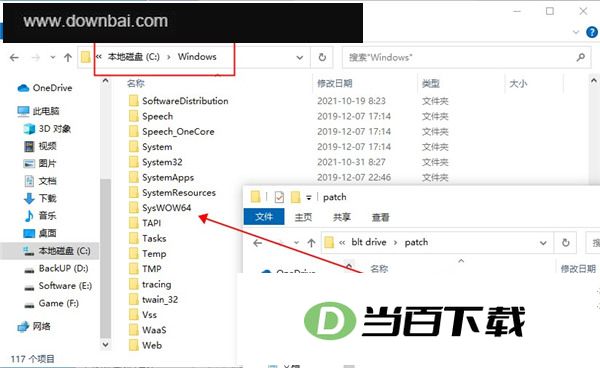This screenshot has height=368, width=600.
Task: Click properties icon in patch quick access toolbar
Action: pos(279,197)
